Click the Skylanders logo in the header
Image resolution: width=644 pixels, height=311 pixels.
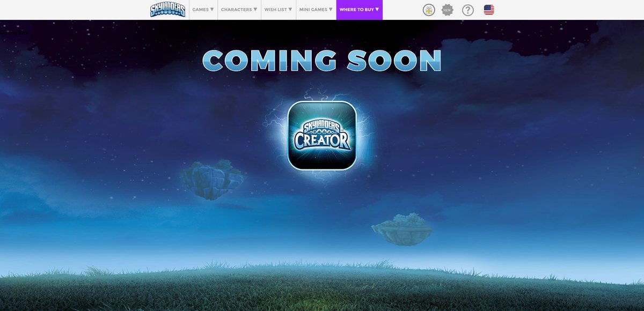tap(167, 10)
